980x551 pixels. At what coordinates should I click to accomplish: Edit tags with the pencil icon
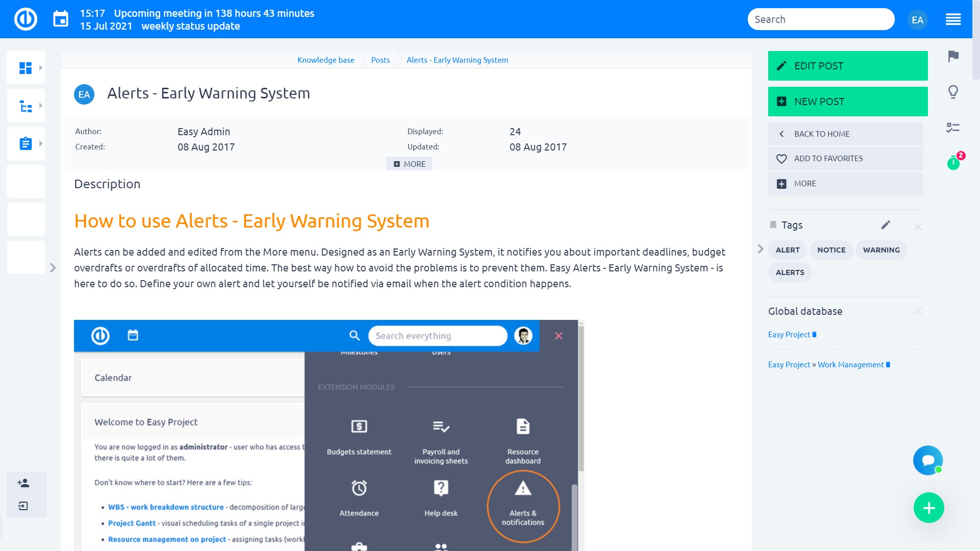[x=886, y=225]
